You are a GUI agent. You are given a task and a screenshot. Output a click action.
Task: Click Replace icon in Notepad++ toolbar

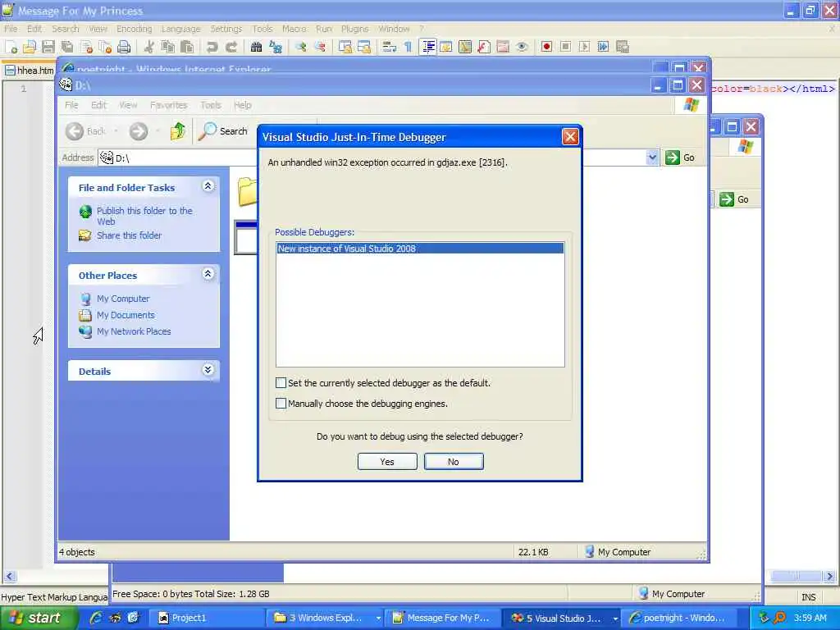276,47
